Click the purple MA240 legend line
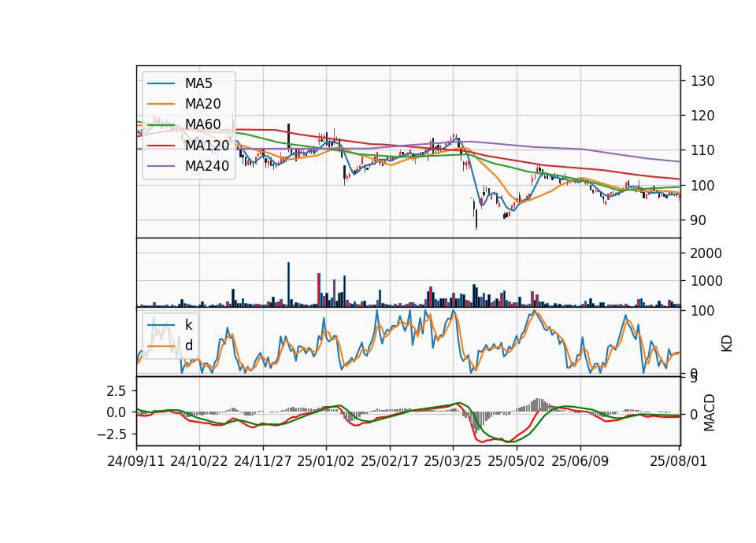The height and width of the screenshot is (543, 756). (x=161, y=166)
